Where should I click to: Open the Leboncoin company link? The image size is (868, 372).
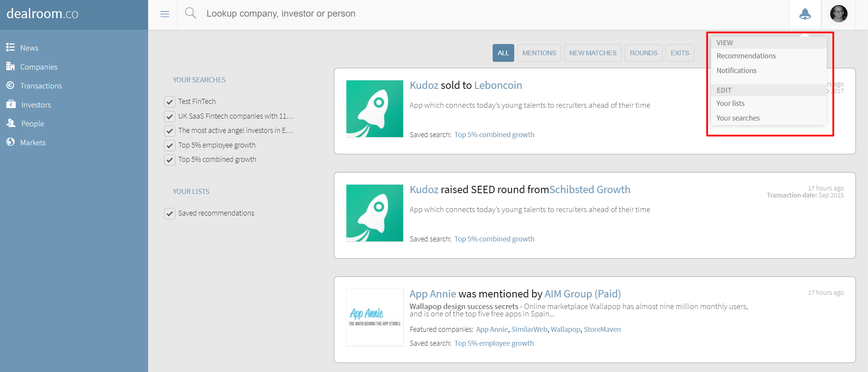tap(498, 85)
